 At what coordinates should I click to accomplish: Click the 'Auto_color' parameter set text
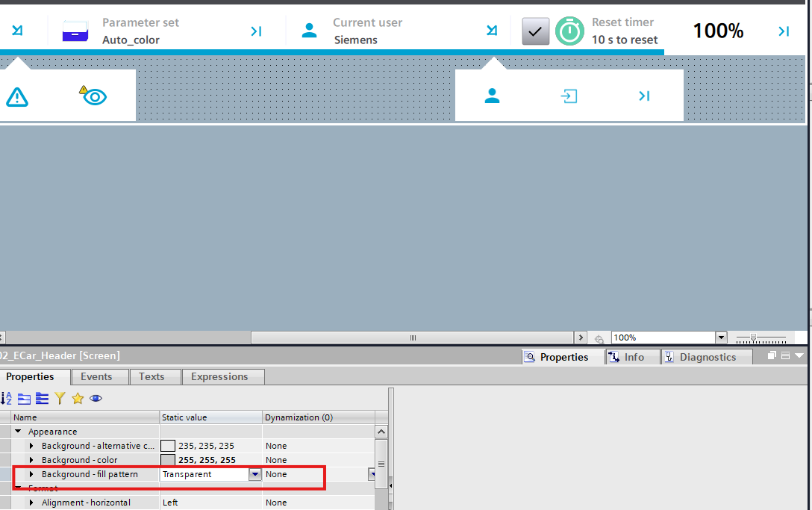pyautogui.click(x=131, y=40)
